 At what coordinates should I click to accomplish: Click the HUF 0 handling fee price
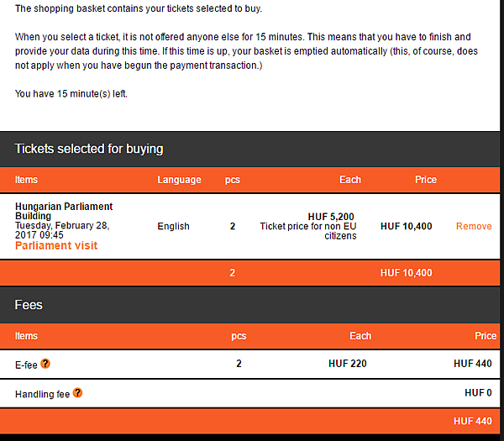(x=478, y=393)
